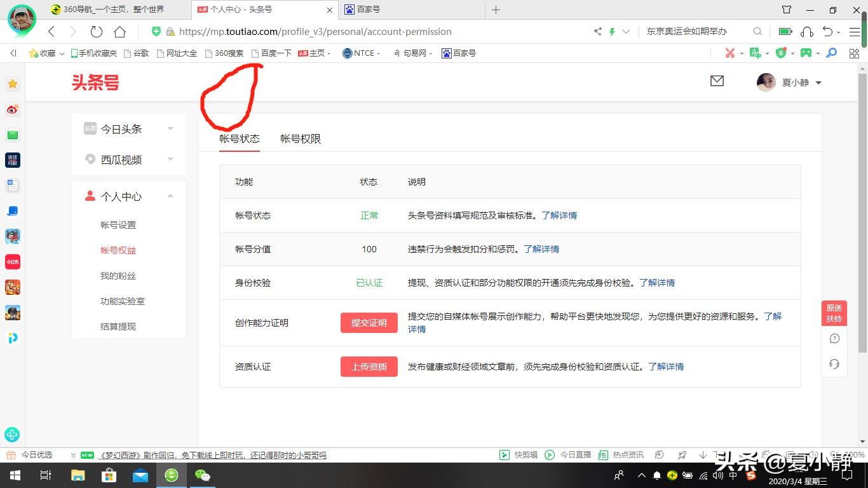Open the 收藏 bookmarks dropdown

point(47,53)
